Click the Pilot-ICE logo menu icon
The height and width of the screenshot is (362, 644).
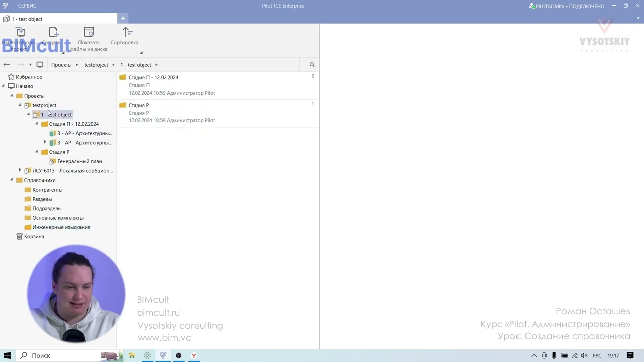pyautogui.click(x=5, y=6)
